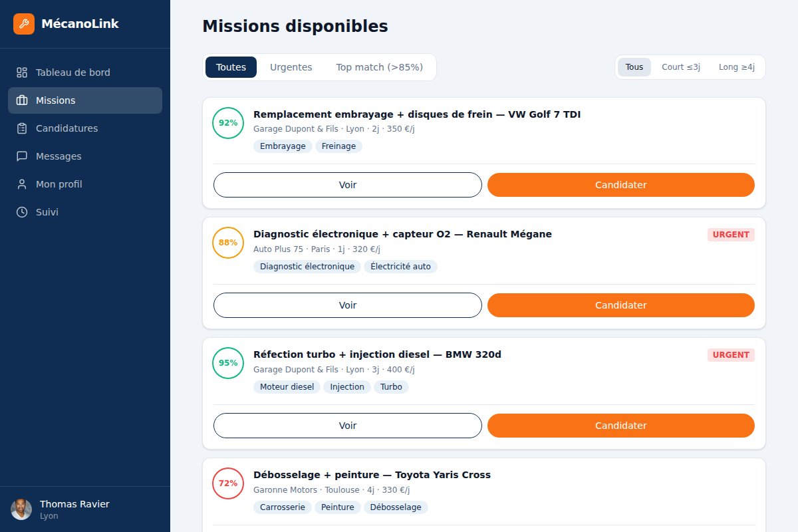Click the Messages speech bubble icon

[22, 156]
